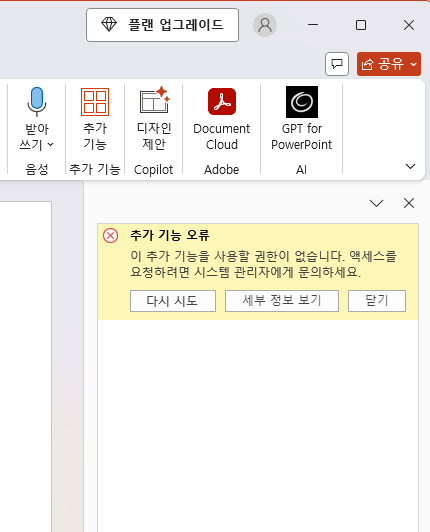Minimize the PowerPoint window
The height and width of the screenshot is (532, 430).
tap(313, 25)
